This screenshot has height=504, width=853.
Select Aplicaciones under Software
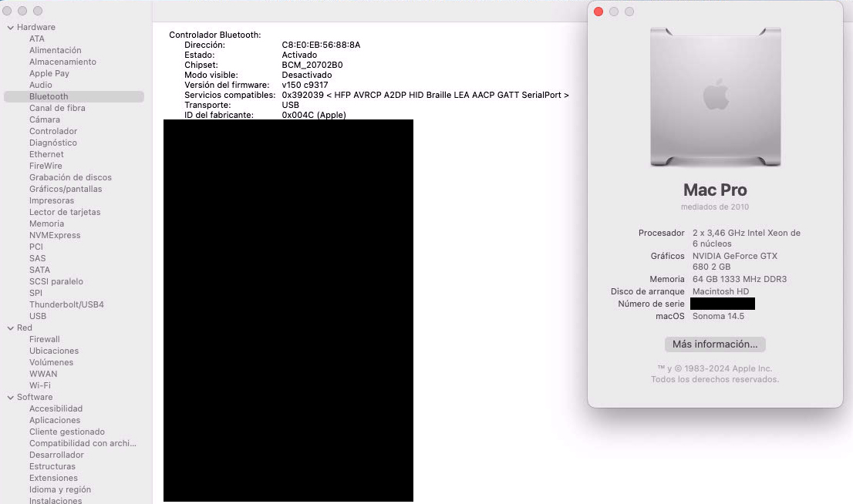pyautogui.click(x=55, y=420)
